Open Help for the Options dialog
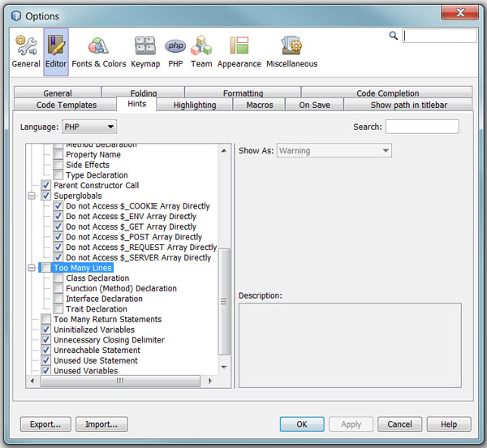Screen dimensions: 487x448 coord(449,424)
